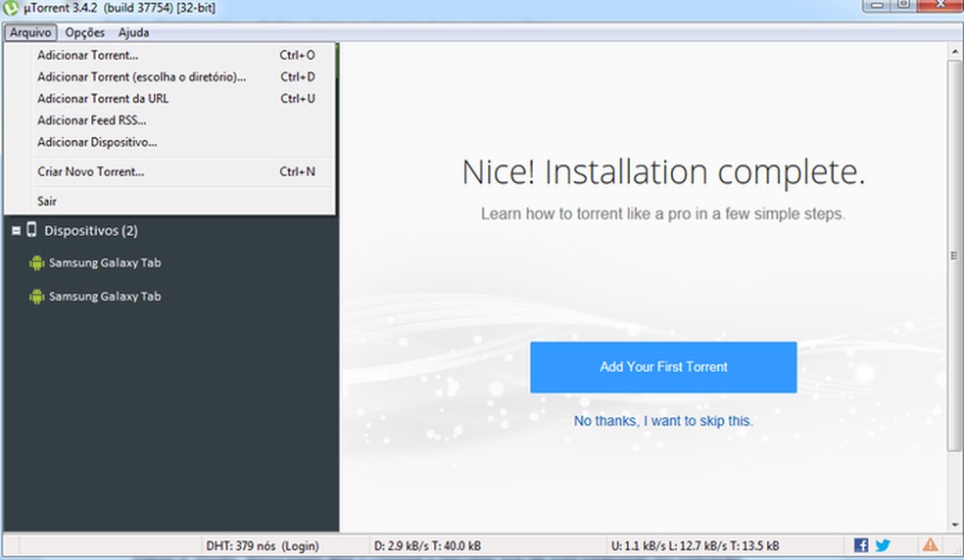Viewport: 964px width, 560px height.
Task: Choose Adicionar Feed RSS... entry
Action: pos(169,120)
